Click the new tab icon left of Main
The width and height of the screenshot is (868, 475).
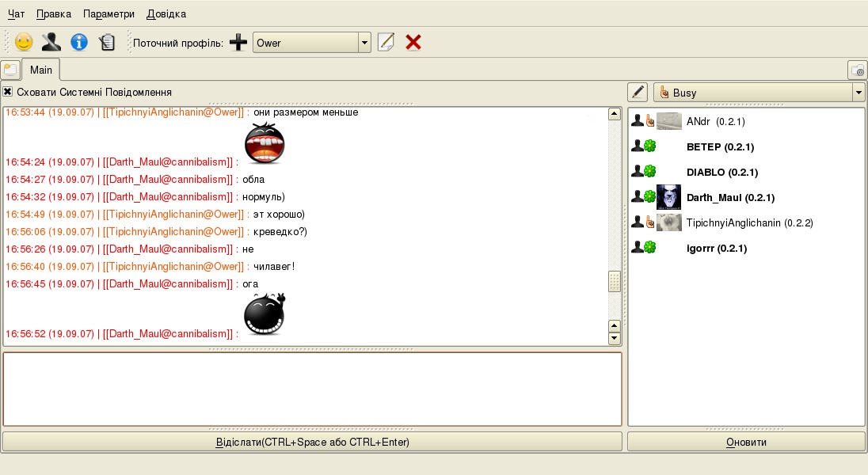10,70
